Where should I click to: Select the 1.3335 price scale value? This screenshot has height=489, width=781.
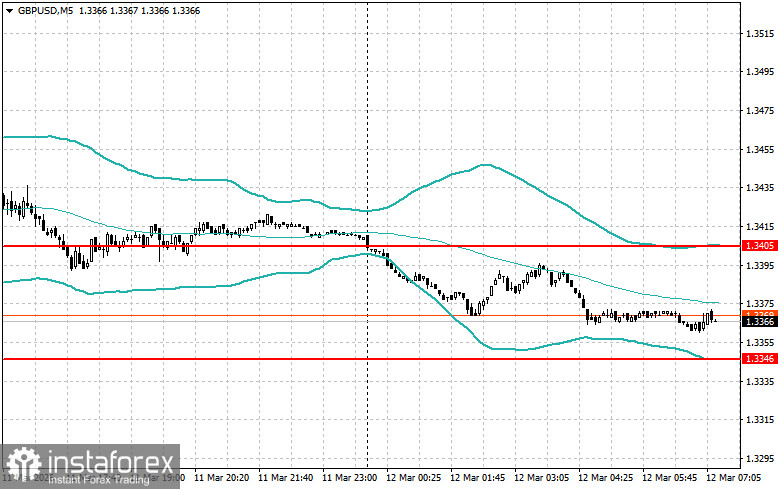[760, 381]
